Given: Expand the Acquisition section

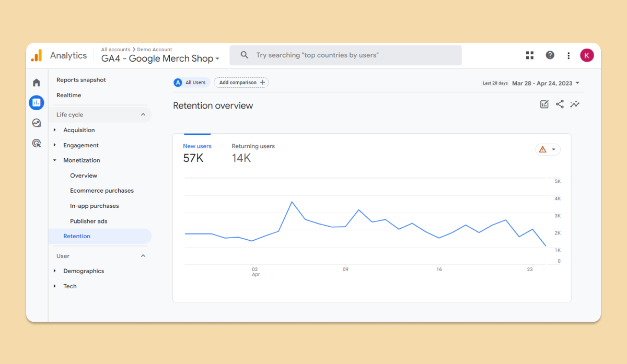Looking at the screenshot, I should pyautogui.click(x=79, y=130).
